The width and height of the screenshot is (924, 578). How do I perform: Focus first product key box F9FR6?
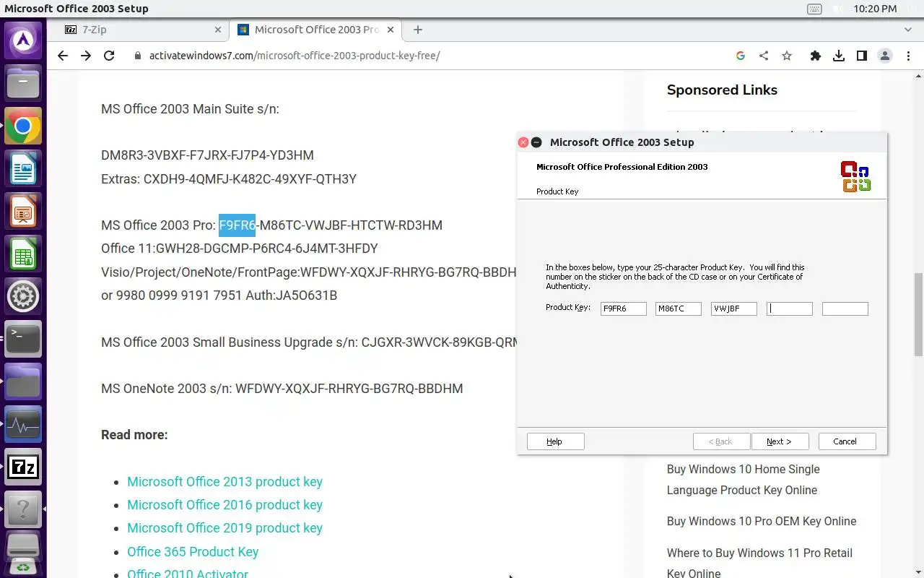tap(624, 309)
